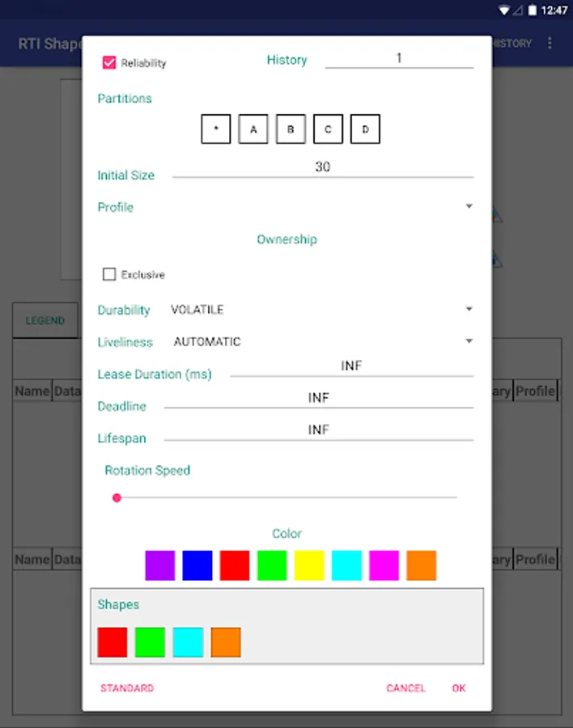Screen dimensions: 573x728
Task: Click the battery status icon
Action: tap(533, 11)
